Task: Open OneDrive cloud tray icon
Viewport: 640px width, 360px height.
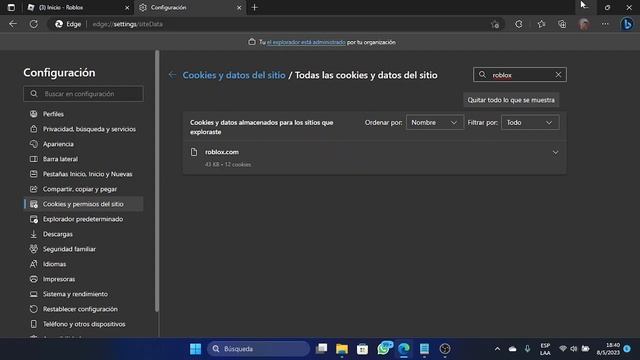Action: (513, 349)
